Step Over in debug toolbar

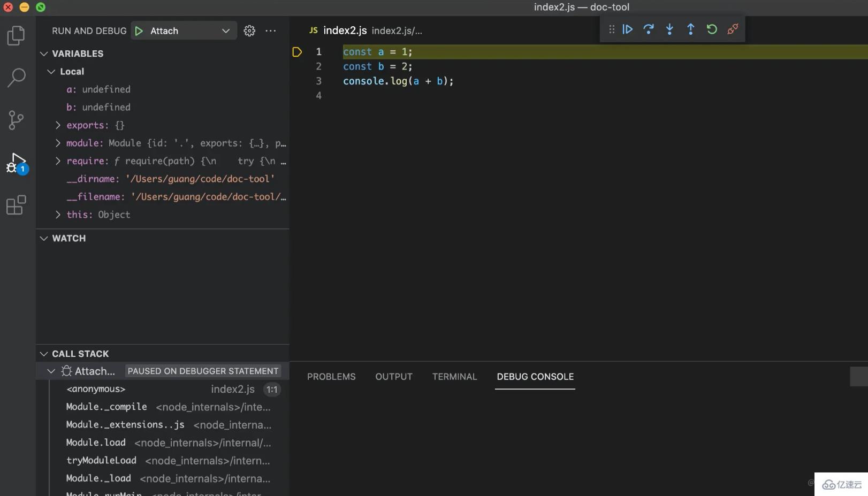(x=649, y=29)
